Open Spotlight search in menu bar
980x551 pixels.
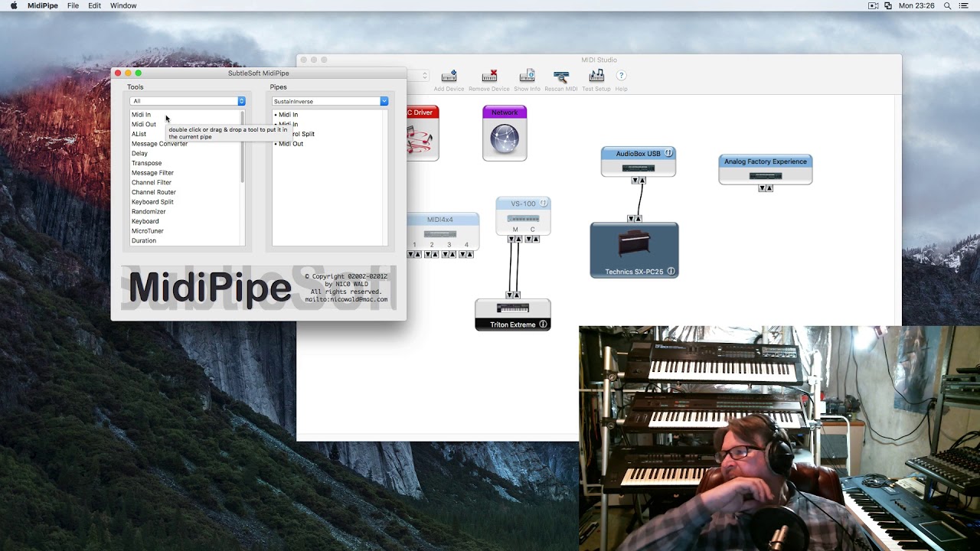coord(947,5)
